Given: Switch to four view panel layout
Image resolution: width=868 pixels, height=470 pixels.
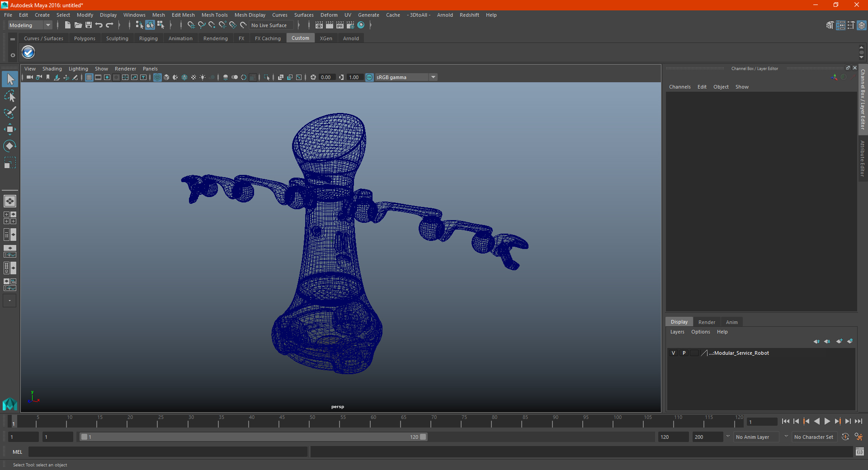Looking at the screenshot, I should tap(10, 218).
